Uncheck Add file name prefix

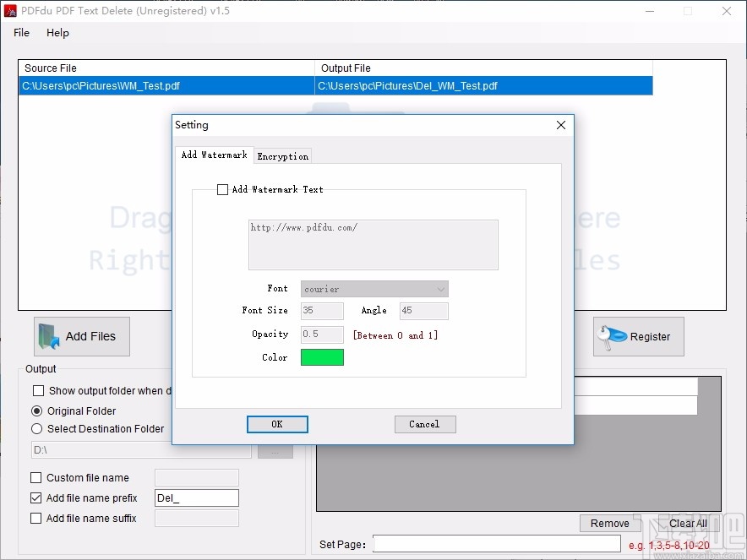[x=36, y=498]
